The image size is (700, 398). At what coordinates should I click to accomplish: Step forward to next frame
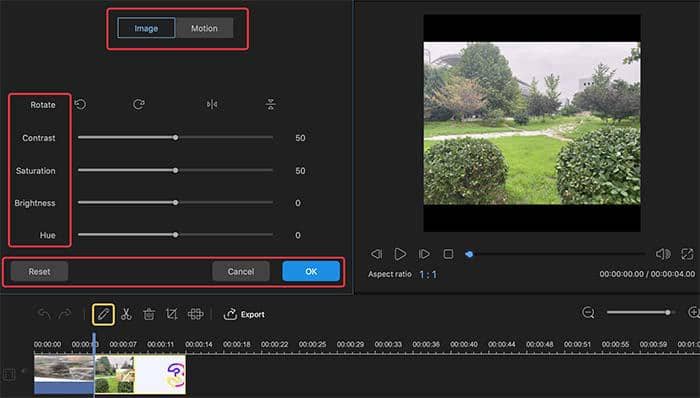pyautogui.click(x=424, y=254)
